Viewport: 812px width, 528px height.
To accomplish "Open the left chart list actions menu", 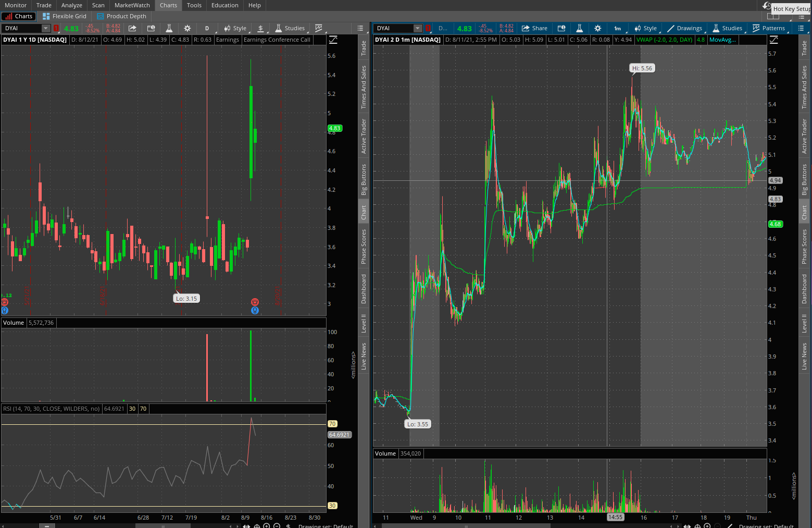I will pyautogui.click(x=360, y=28).
